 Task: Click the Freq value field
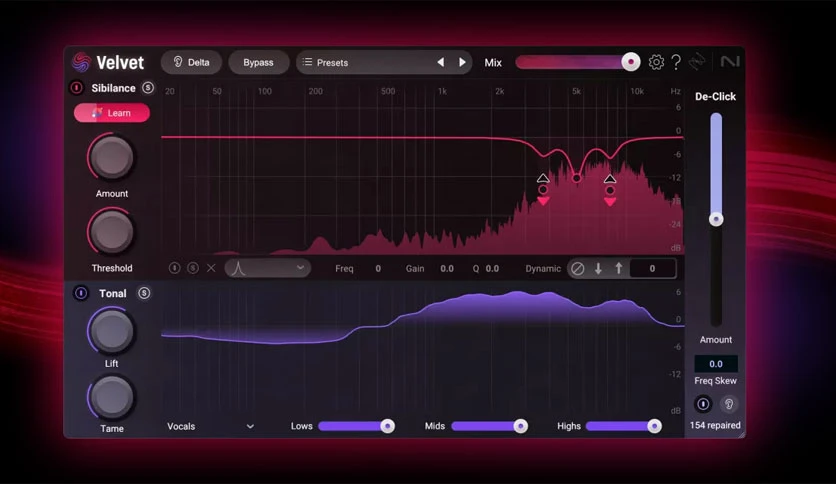[378, 269]
